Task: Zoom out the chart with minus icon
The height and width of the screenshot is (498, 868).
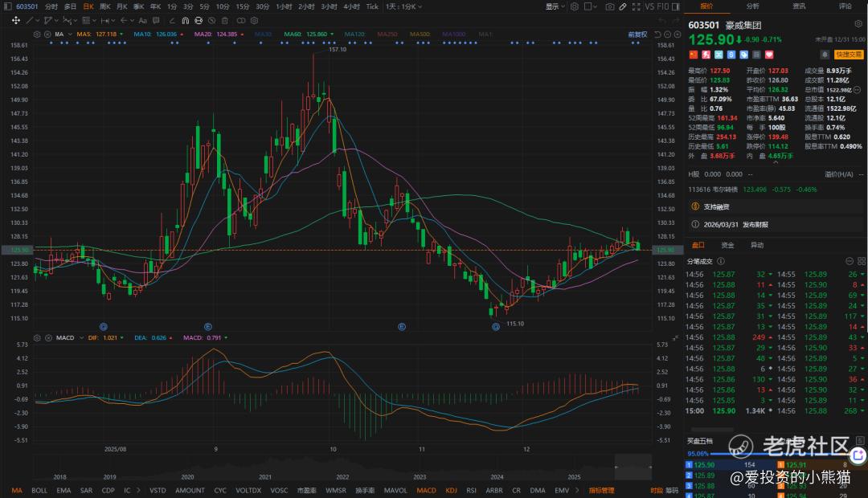Action: pos(667,35)
